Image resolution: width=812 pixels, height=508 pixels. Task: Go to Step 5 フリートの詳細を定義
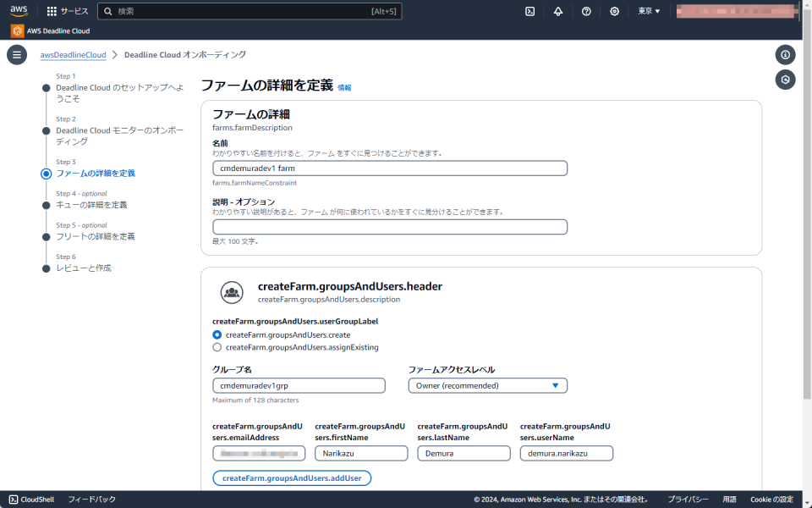(96, 236)
